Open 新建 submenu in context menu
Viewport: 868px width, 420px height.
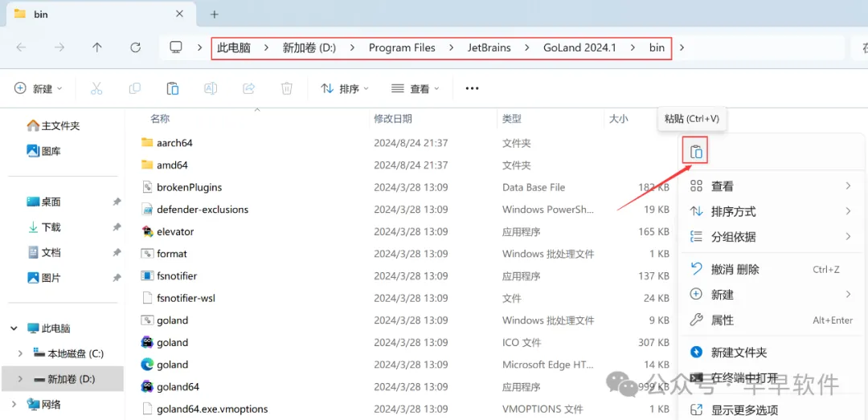[772, 295]
